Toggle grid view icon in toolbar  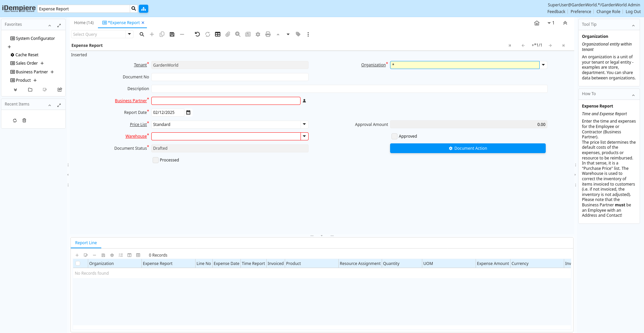218,34
